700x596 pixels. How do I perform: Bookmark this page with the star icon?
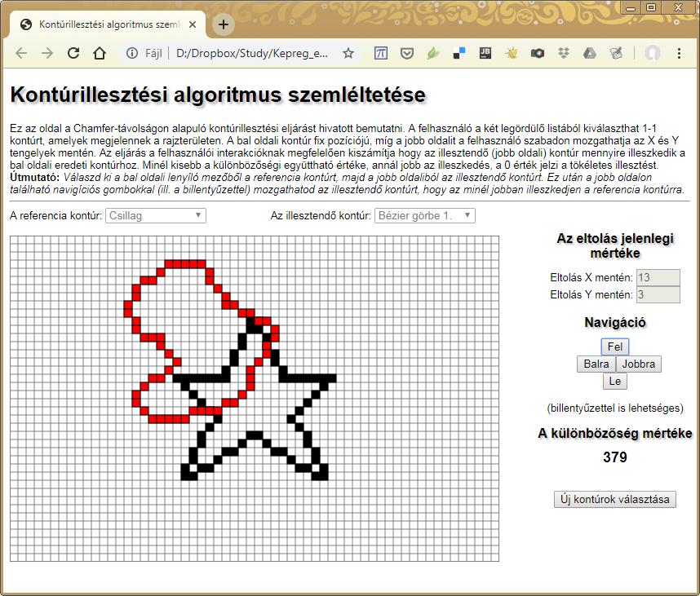[x=348, y=54]
